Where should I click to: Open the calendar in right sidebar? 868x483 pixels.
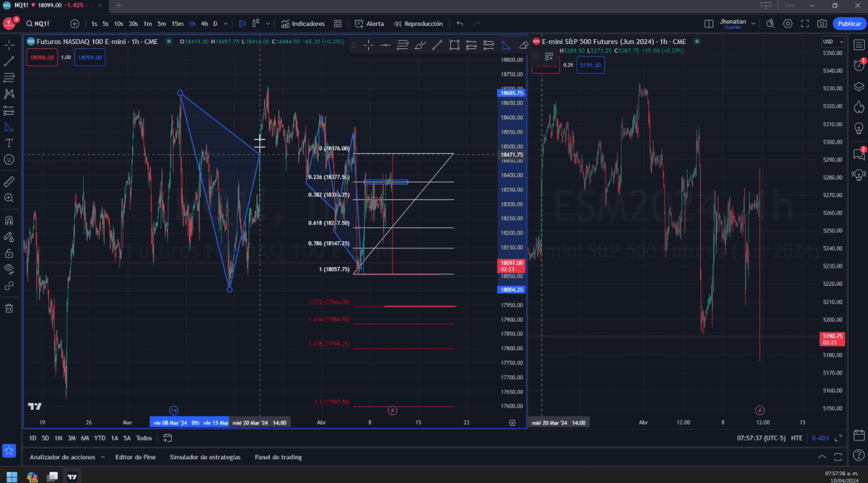pos(859,435)
